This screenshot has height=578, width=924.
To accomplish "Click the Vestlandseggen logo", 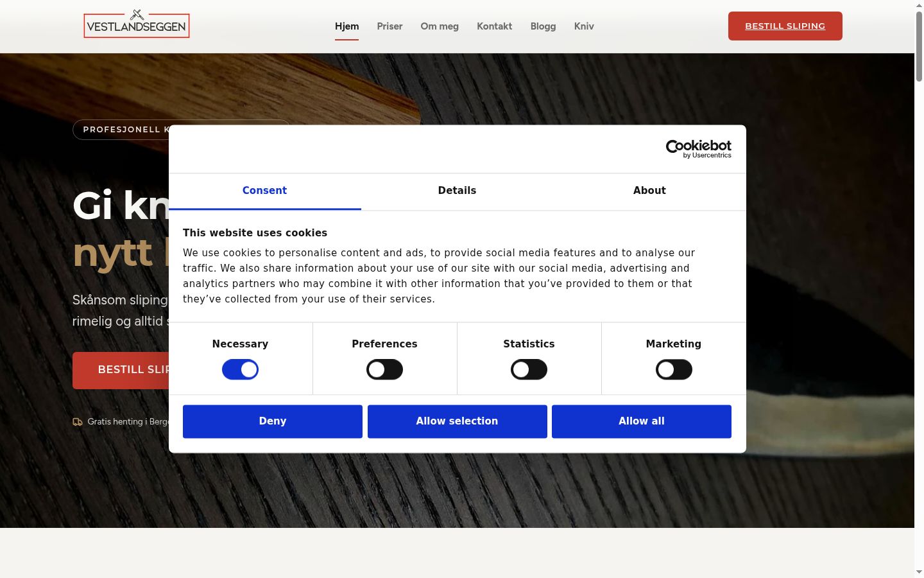I will (137, 24).
